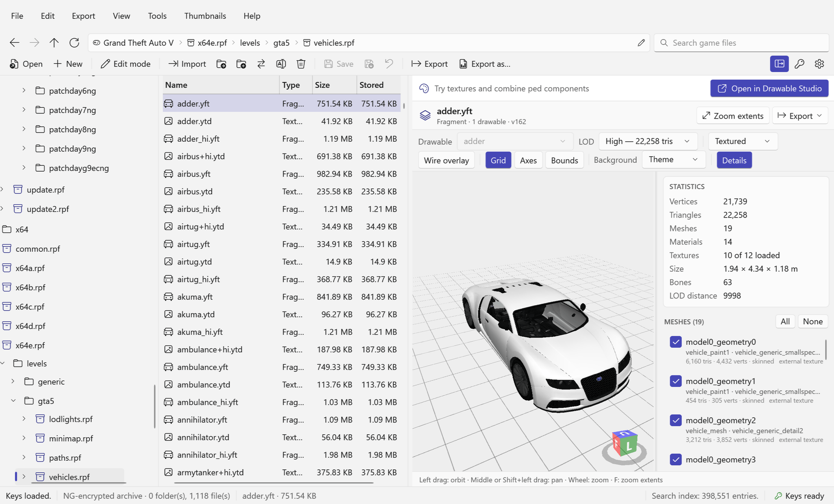
Task: Open the View menu
Action: [121, 16]
